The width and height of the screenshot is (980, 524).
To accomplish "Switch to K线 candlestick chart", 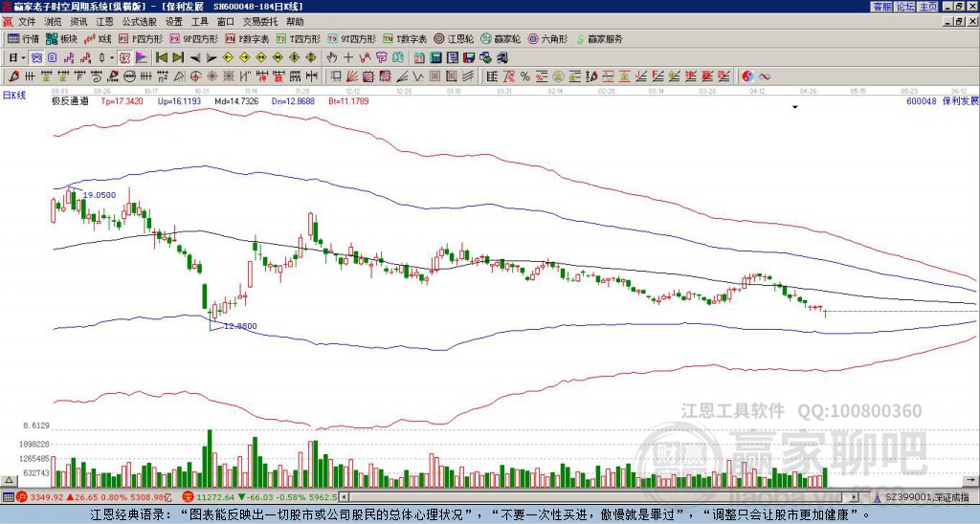I will [x=99, y=38].
